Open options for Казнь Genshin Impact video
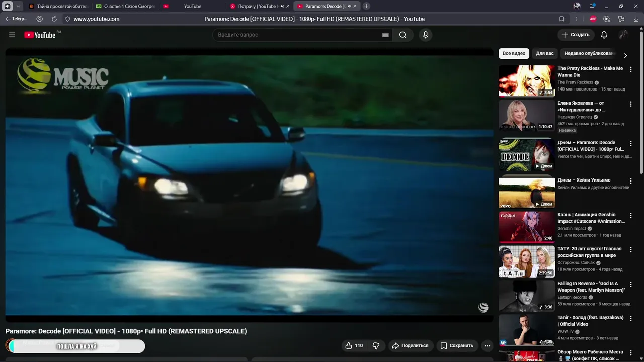 631,216
